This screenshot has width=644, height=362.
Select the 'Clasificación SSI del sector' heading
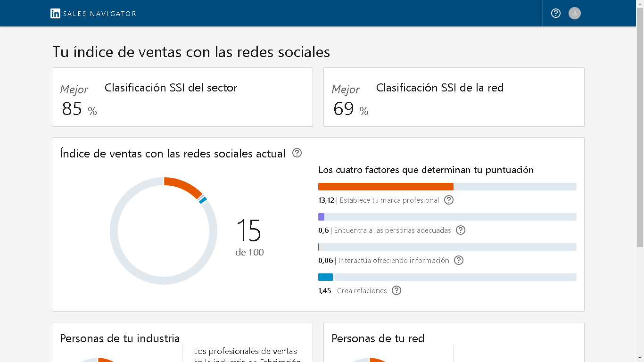point(171,88)
